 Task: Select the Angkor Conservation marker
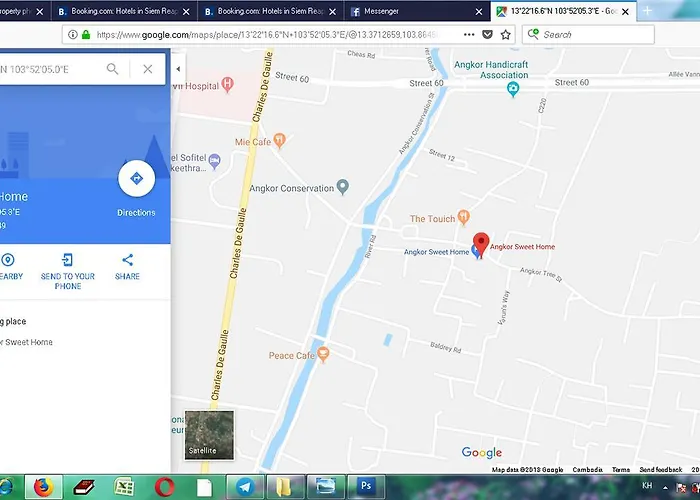pyautogui.click(x=342, y=187)
